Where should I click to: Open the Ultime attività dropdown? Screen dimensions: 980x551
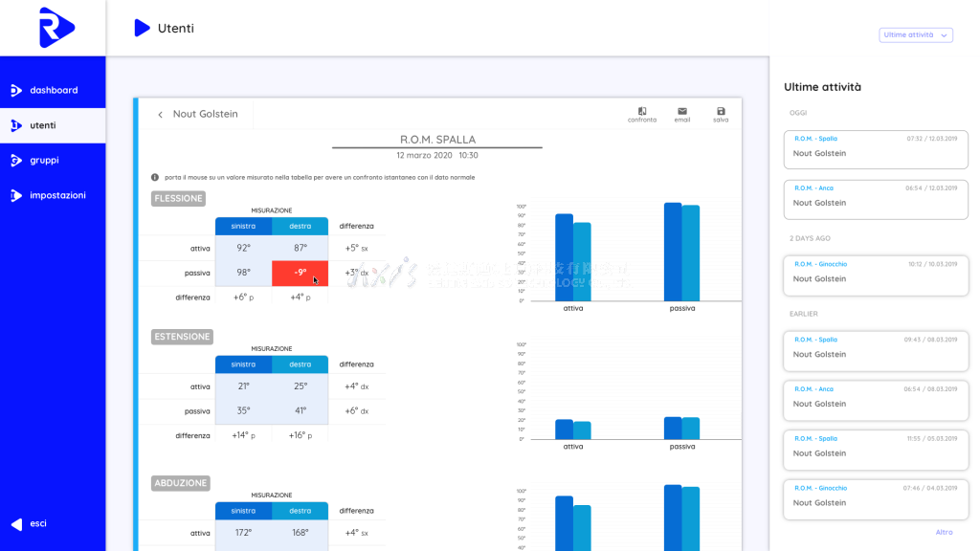tap(916, 35)
